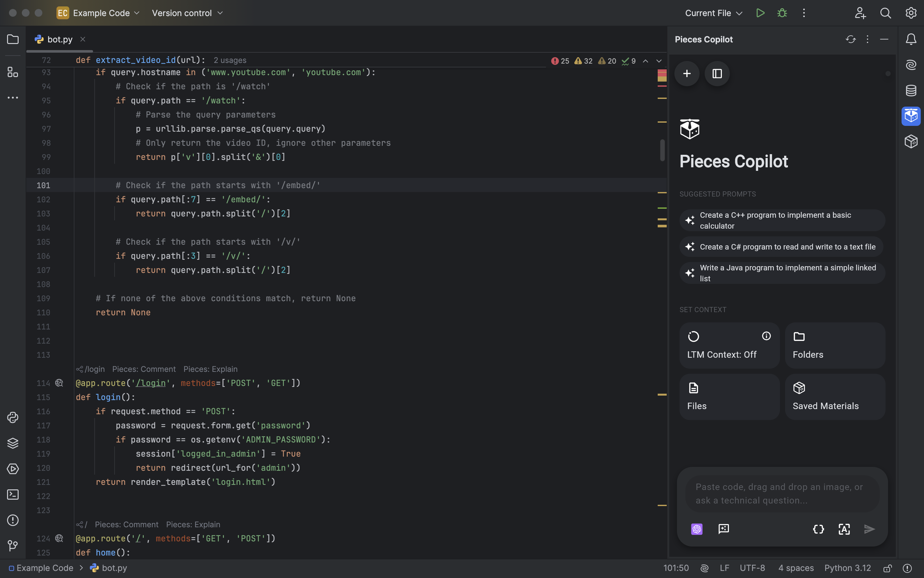The width and height of the screenshot is (924, 578).
Task: Change the LF line separator
Action: 724,568
